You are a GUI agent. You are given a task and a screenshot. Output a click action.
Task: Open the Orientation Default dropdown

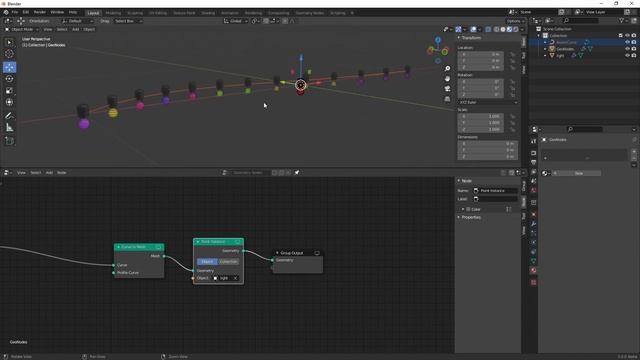click(x=78, y=21)
